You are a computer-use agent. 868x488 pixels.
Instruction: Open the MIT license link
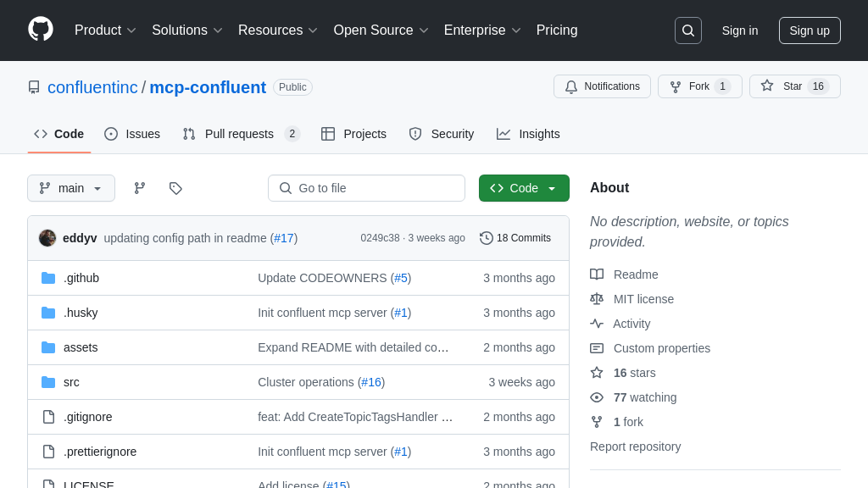pos(643,299)
